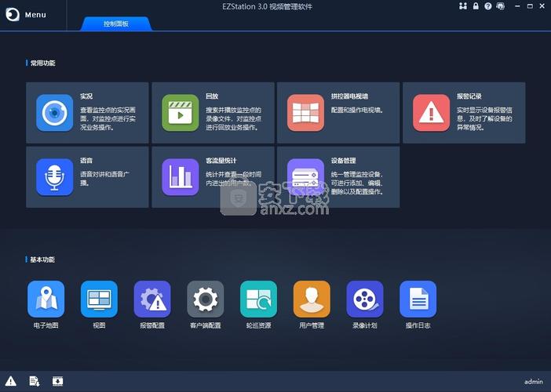Minimize the EZStation window
The height and width of the screenshot is (392, 551).
tap(517, 6)
